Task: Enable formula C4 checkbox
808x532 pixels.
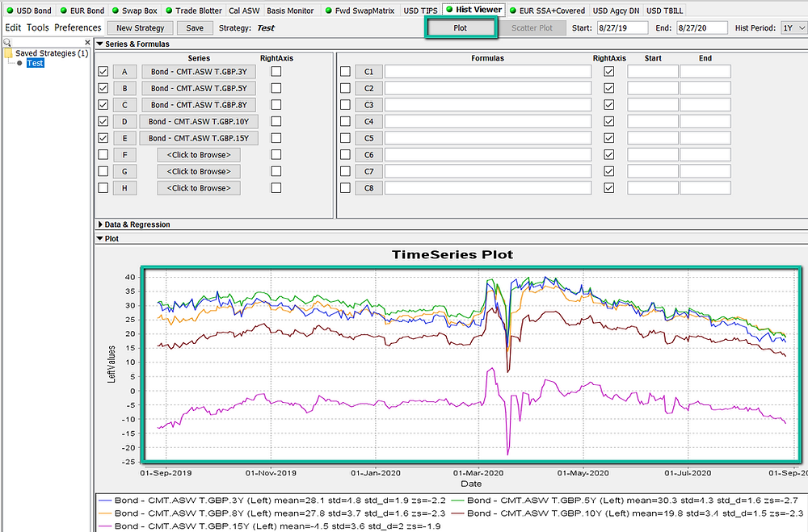Action: pos(345,122)
